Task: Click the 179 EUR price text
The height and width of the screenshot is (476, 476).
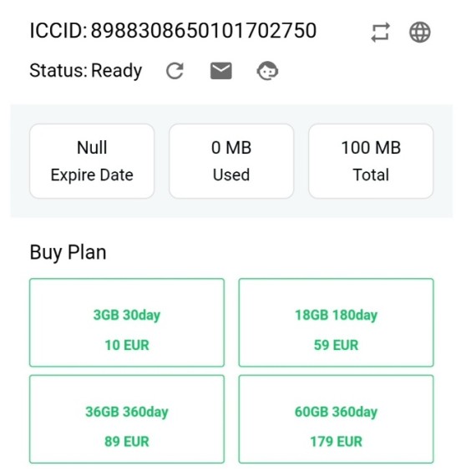Action: [336, 442]
